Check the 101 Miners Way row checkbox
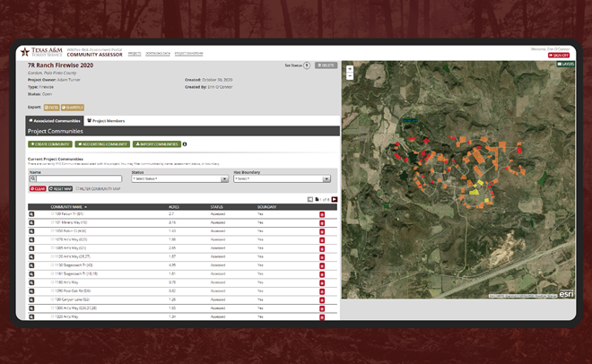 pos(53,222)
